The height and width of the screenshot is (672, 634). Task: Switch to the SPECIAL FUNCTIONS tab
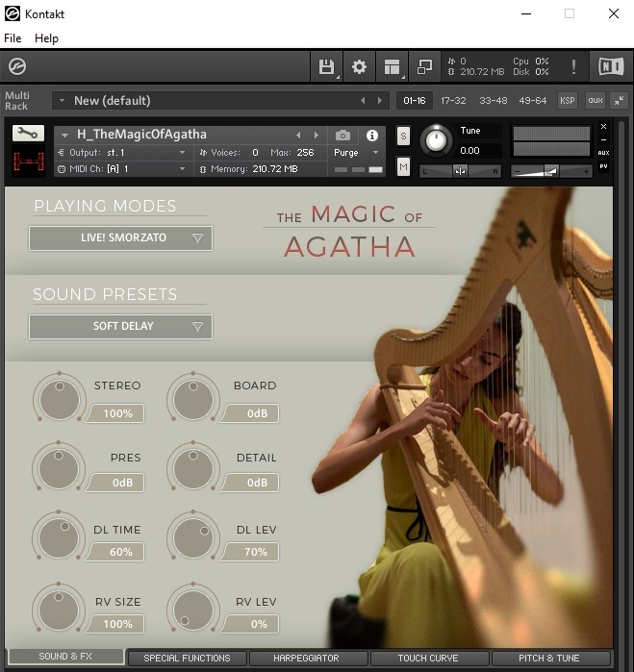point(187,658)
